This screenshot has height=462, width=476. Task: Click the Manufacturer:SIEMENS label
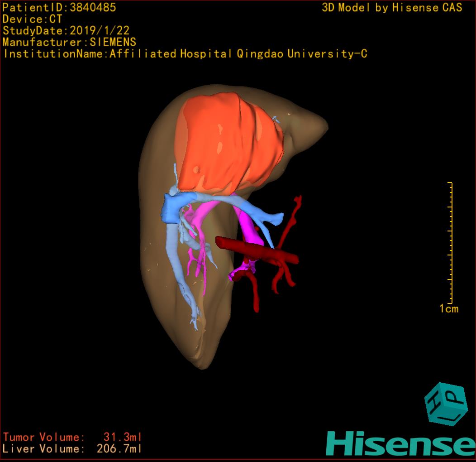69,42
